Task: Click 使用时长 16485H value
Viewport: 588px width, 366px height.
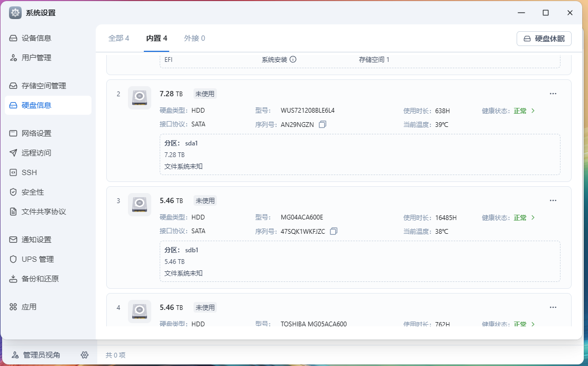Action: coord(446,218)
